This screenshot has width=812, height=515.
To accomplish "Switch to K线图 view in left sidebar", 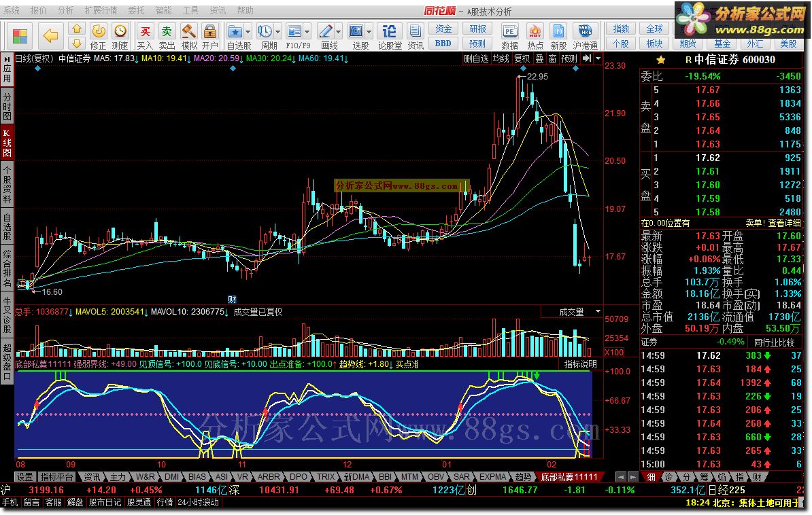I will click(x=7, y=142).
